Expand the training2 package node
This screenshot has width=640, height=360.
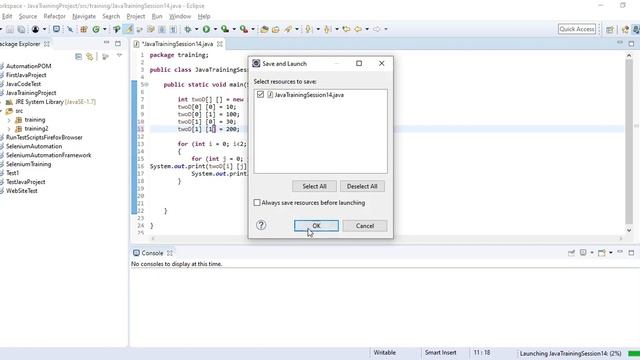[x=9, y=129]
